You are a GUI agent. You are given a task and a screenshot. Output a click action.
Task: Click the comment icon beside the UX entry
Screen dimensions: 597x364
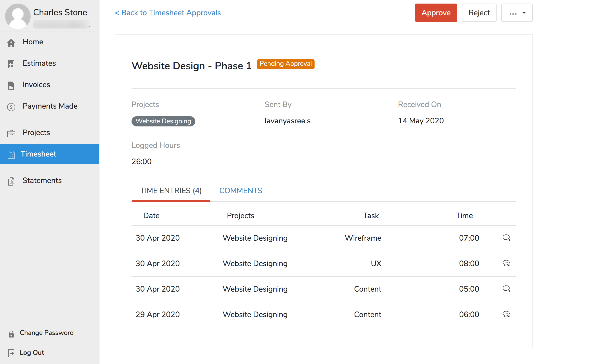pyautogui.click(x=506, y=263)
